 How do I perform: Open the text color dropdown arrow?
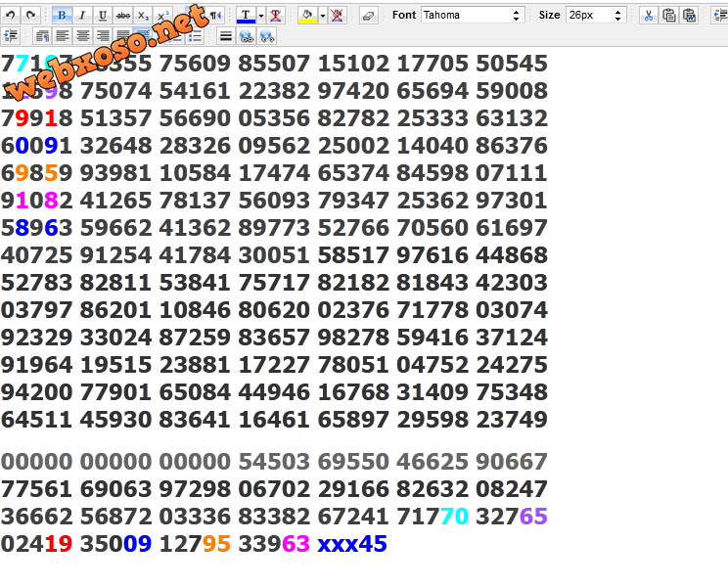click(x=261, y=16)
